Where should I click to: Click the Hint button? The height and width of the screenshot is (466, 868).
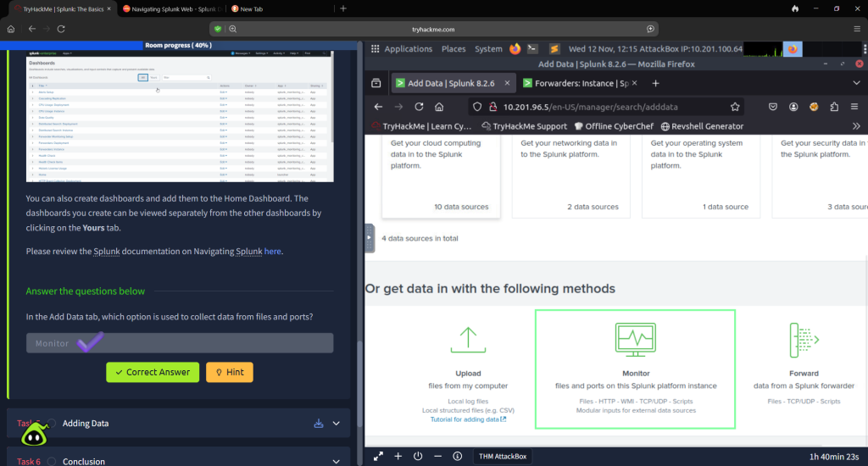(229, 372)
